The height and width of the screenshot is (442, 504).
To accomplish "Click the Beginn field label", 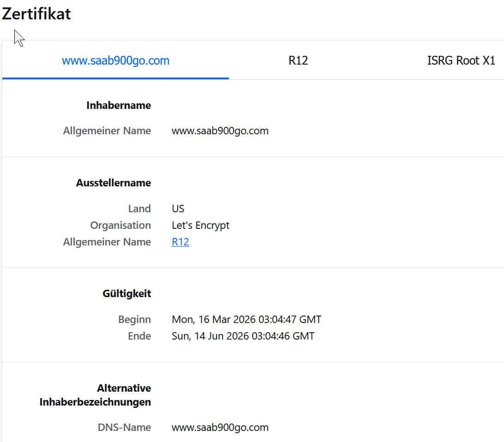I will 134,319.
